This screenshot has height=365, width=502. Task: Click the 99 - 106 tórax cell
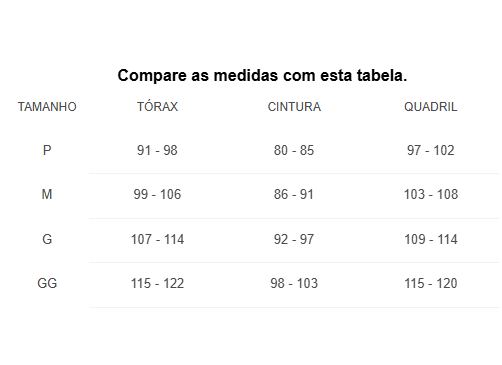[x=157, y=194]
